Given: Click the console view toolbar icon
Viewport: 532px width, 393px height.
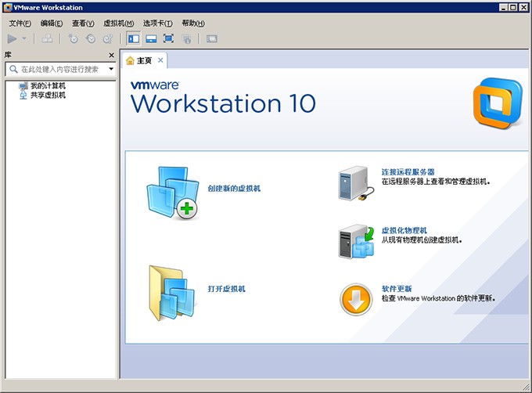Looking at the screenshot, I should coord(212,38).
